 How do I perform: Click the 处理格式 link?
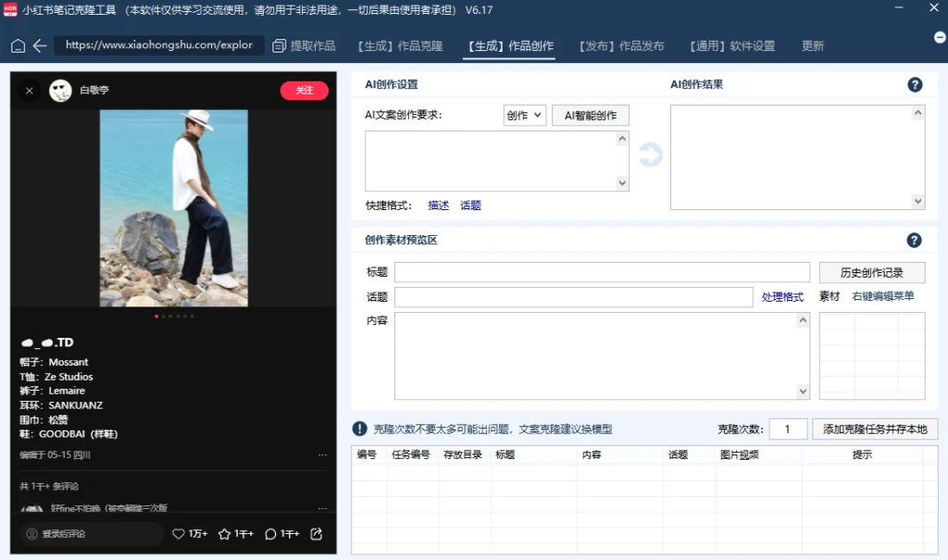tap(782, 297)
